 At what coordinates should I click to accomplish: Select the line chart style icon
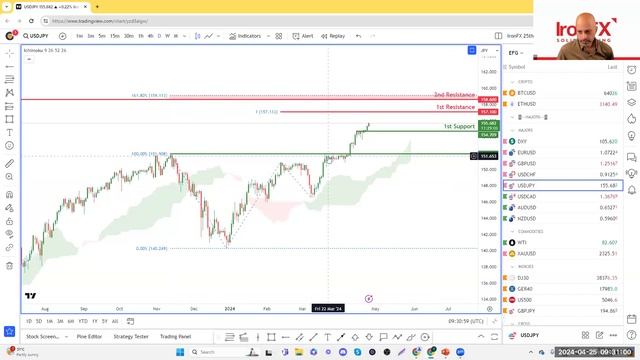click(x=209, y=36)
